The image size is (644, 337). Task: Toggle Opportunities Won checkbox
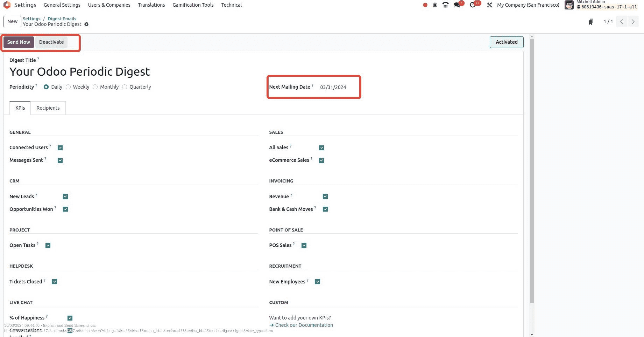pyautogui.click(x=65, y=209)
